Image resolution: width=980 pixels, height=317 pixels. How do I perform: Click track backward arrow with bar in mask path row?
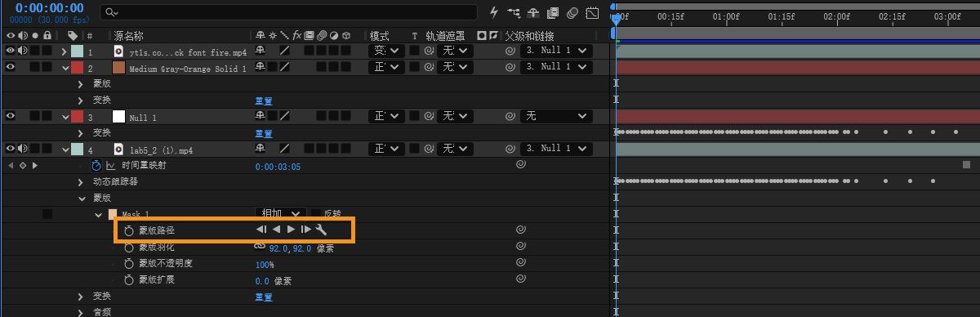pos(261,230)
